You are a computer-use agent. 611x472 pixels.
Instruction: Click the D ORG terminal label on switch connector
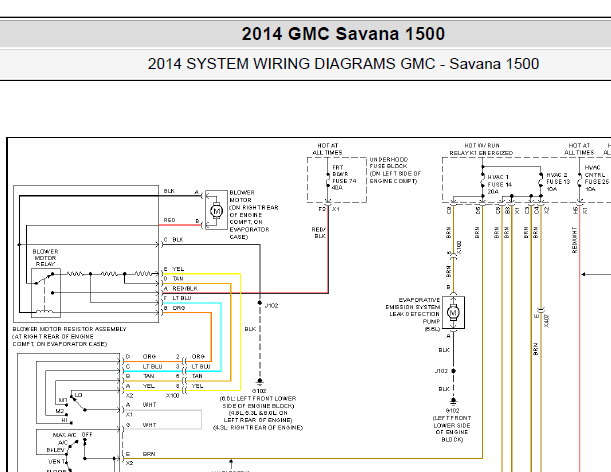coord(141,357)
